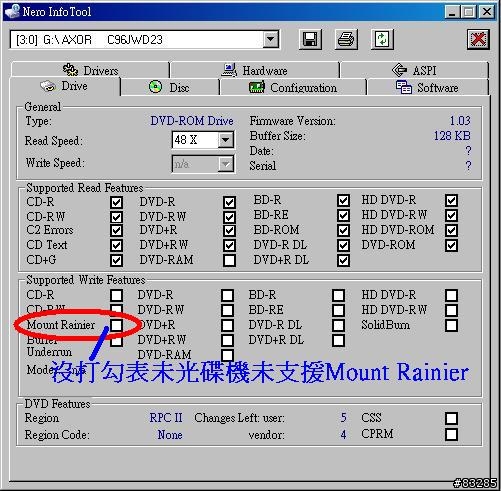Toggle the CD-R read feature checkbox
Image resolution: width=501 pixels, height=491 pixels.
tap(116, 202)
